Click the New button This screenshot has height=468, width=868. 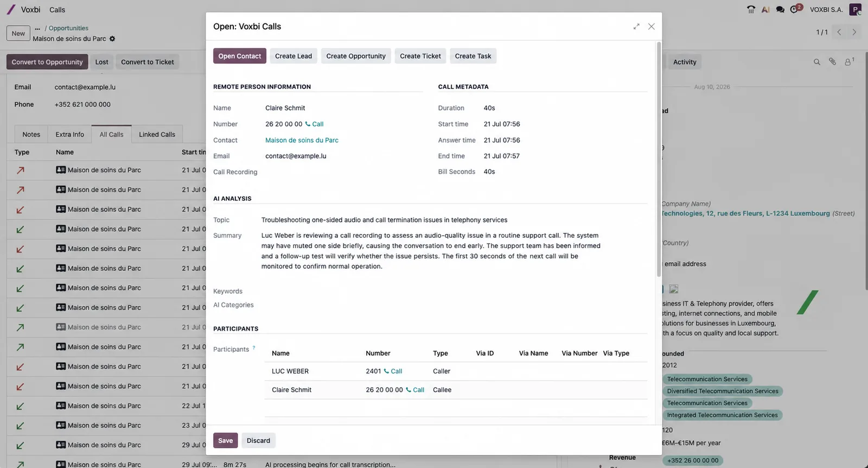18,33
